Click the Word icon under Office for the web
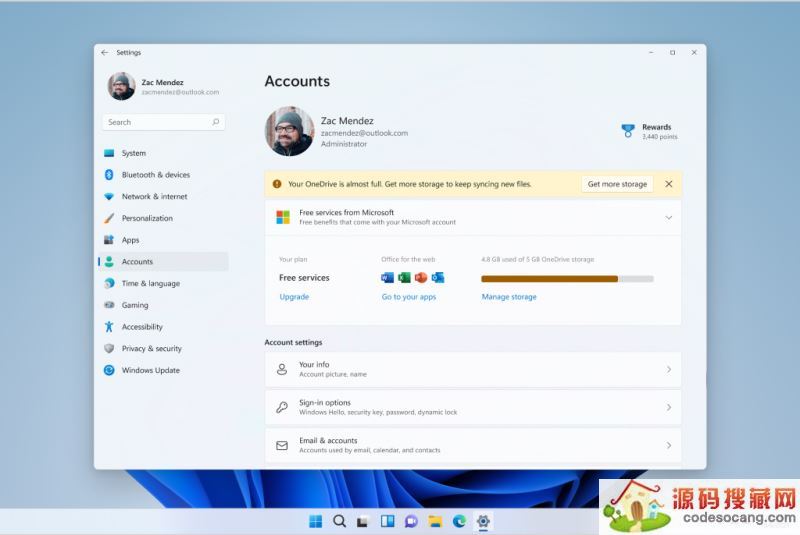800x535 pixels. tap(388, 278)
